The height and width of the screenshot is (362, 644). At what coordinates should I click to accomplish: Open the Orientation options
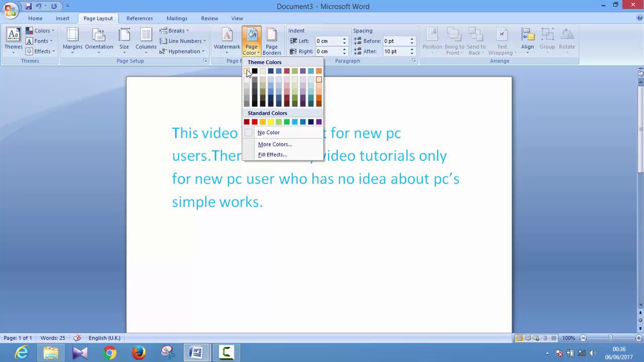(x=99, y=41)
